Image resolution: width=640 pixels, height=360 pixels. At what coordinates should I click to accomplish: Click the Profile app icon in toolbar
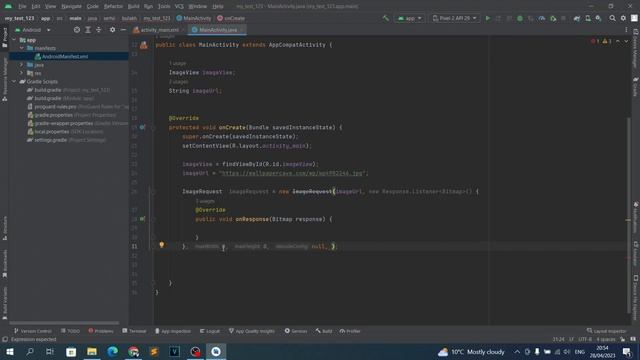(542, 18)
